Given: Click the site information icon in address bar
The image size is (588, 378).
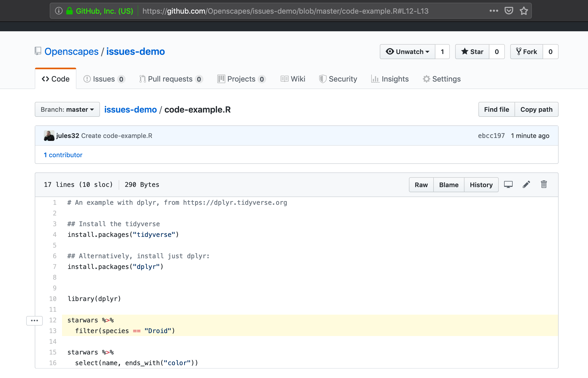Looking at the screenshot, I should point(59,11).
